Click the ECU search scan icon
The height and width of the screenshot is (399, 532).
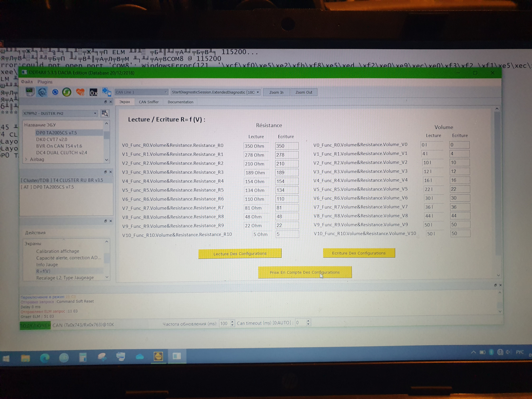click(x=105, y=113)
